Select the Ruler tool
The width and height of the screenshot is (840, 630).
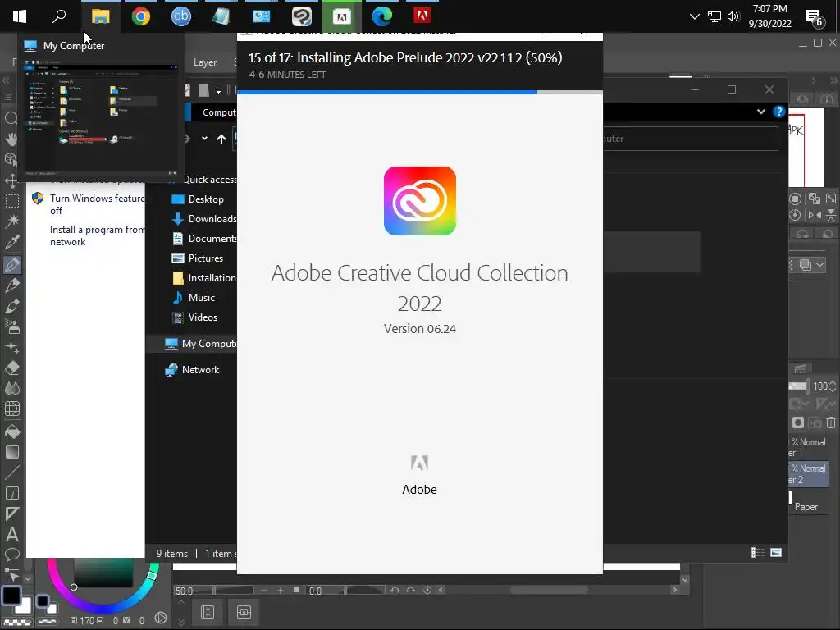click(x=11, y=514)
